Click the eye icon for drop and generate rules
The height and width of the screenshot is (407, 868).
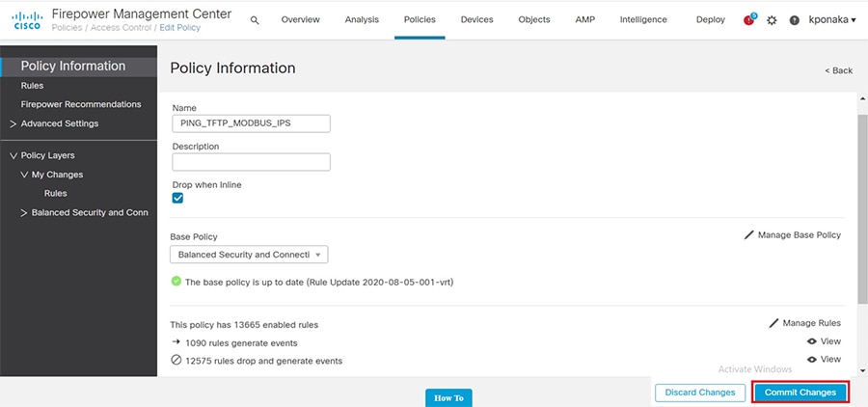pos(812,360)
